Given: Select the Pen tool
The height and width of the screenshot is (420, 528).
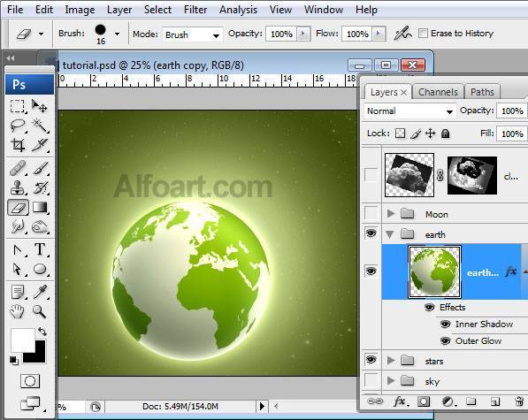Looking at the screenshot, I should (x=18, y=249).
